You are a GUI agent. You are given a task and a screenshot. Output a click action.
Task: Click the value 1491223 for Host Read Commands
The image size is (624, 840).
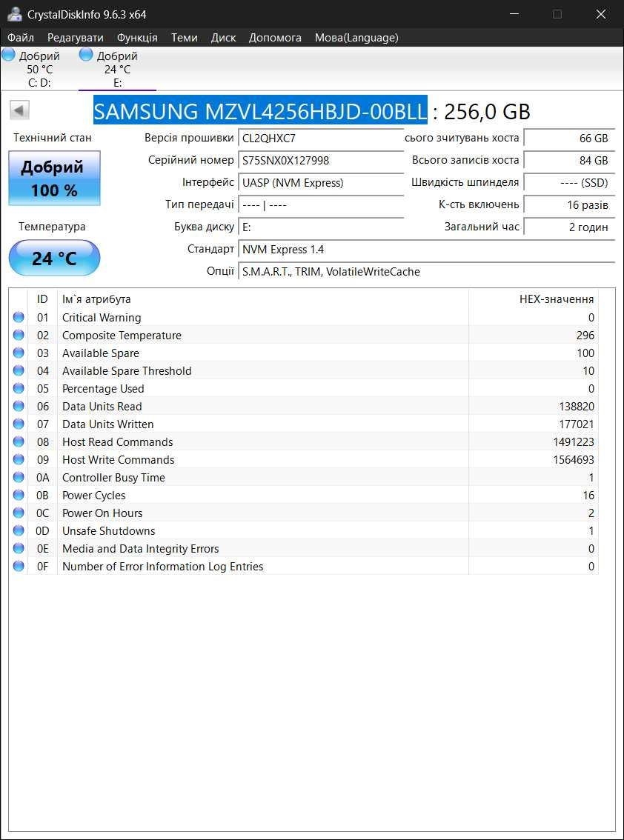click(x=574, y=442)
